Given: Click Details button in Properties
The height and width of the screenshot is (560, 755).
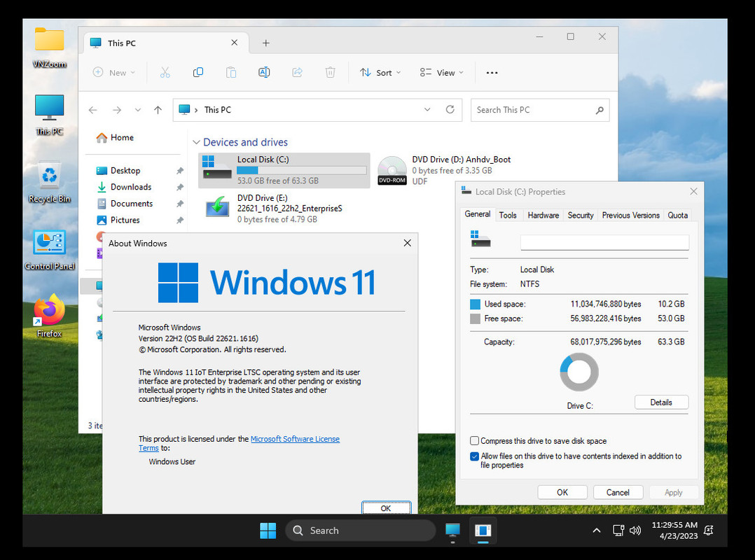Looking at the screenshot, I should (x=661, y=402).
